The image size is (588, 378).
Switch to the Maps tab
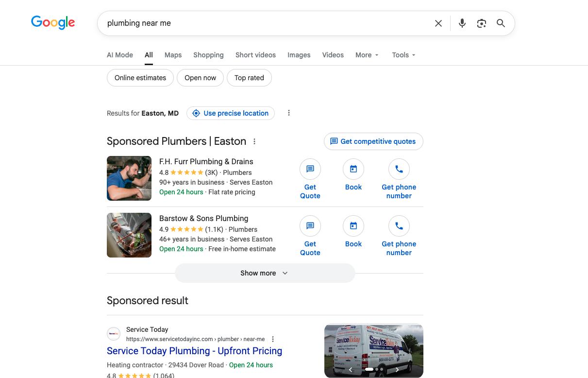point(173,55)
